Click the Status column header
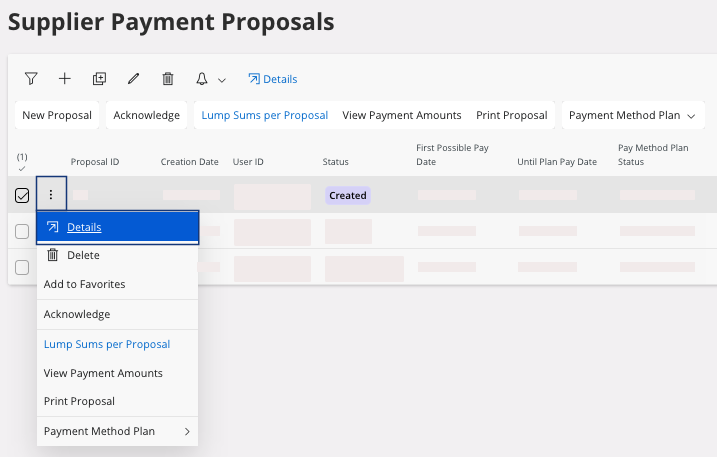The width and height of the screenshot is (717, 457). (x=335, y=162)
